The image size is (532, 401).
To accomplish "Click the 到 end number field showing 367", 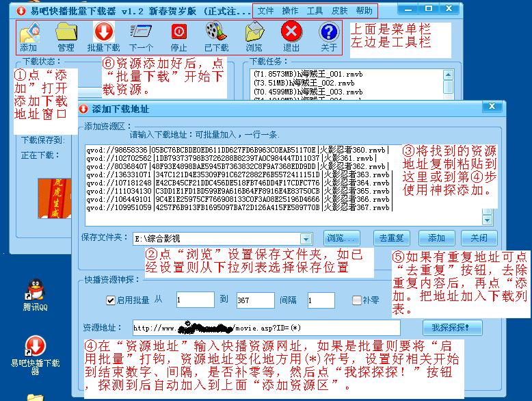I will click(x=256, y=300).
